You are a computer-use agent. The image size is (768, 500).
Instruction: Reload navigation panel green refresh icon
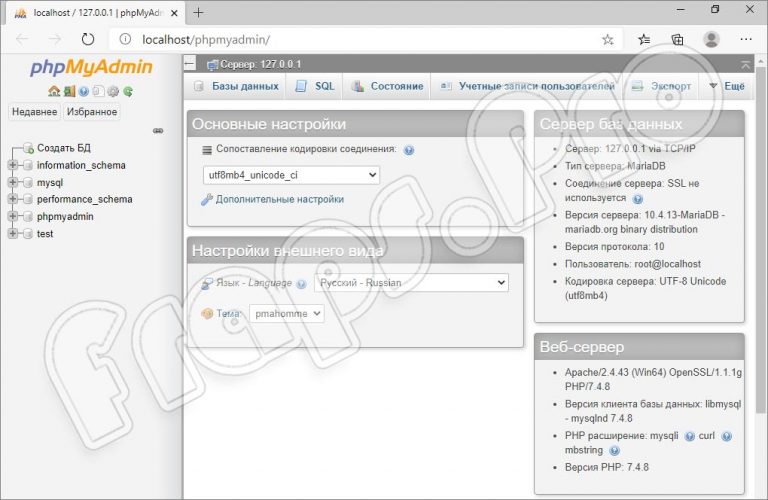[128, 91]
